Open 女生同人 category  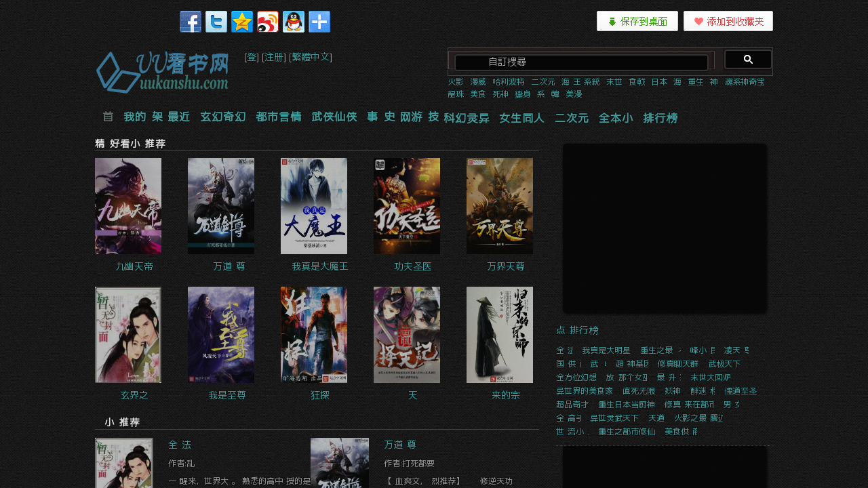point(522,118)
